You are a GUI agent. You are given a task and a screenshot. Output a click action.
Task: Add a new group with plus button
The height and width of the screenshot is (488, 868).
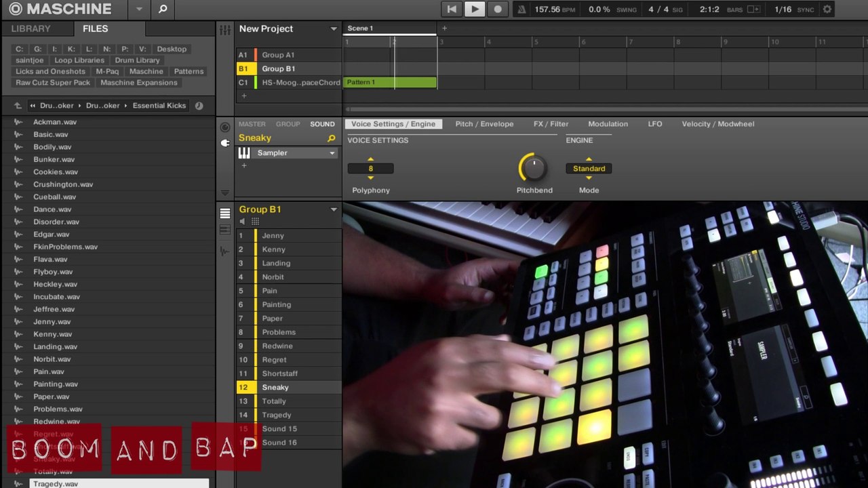click(244, 96)
